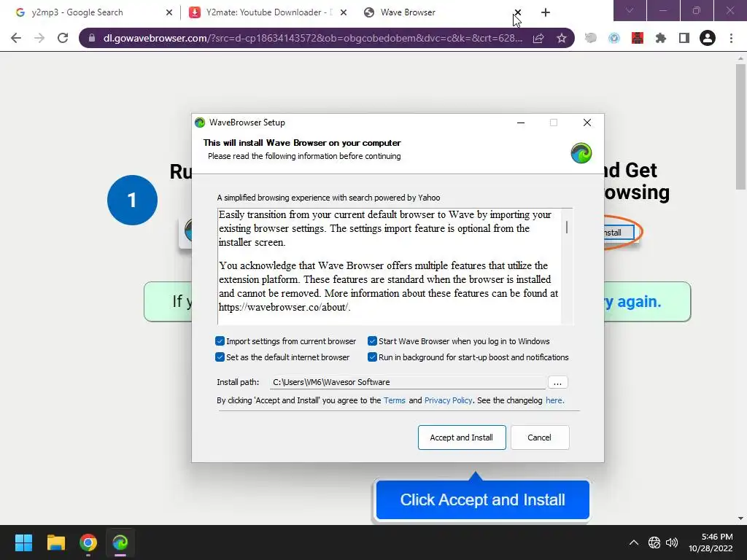Click the blue 'Click Accept and Install' banner

tap(483, 499)
